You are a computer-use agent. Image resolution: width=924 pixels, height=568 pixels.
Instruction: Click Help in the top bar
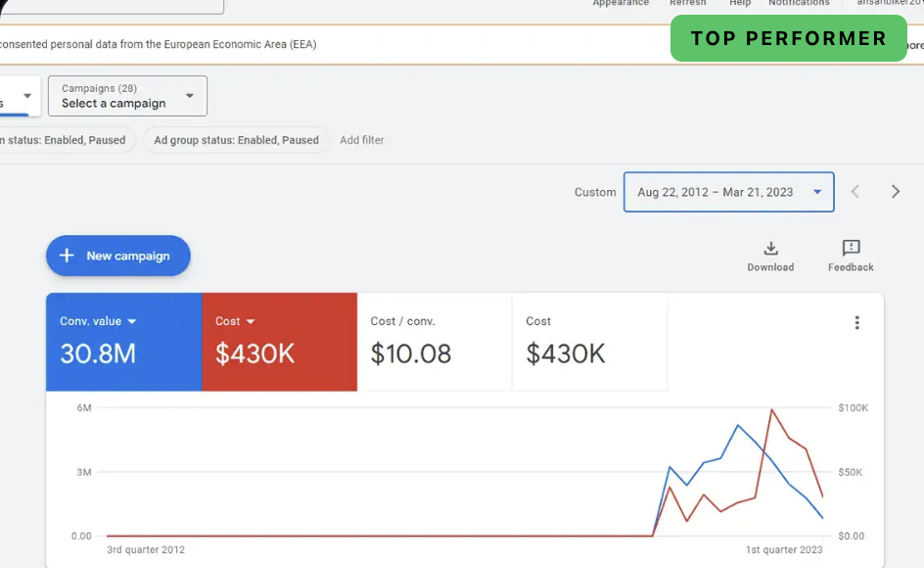740,3
